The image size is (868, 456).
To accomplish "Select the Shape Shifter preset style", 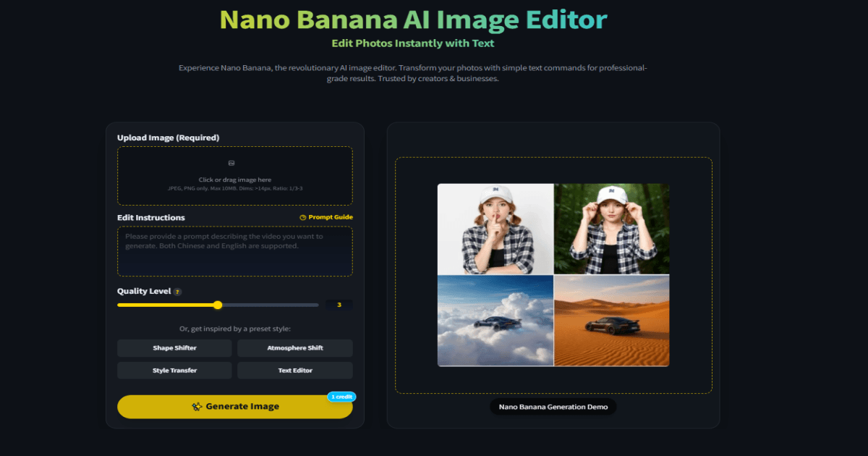I will [174, 348].
